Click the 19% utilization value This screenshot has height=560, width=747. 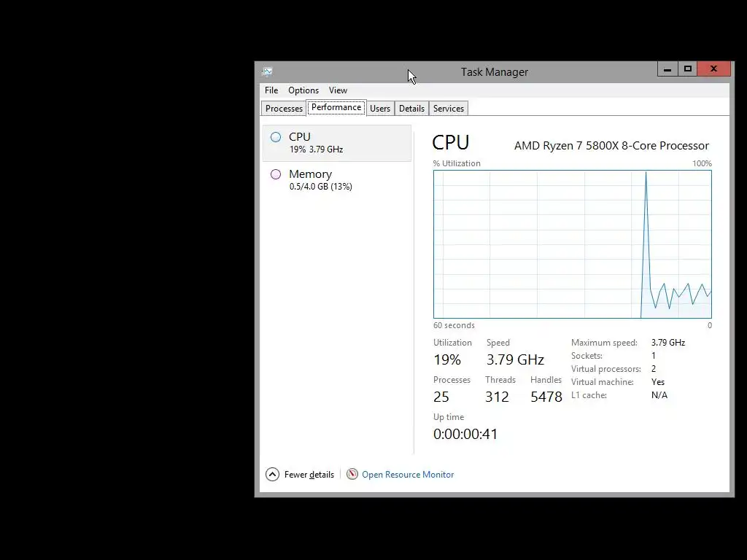coord(447,359)
